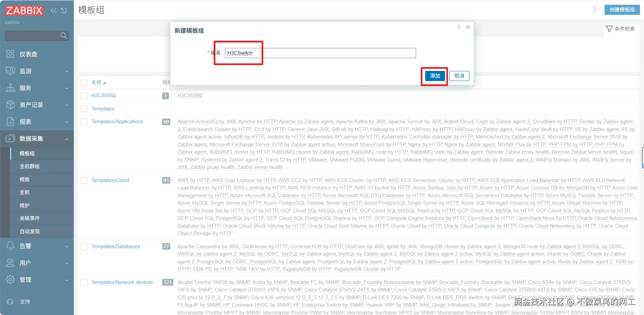
Task: Open the Templates group link
Action: click(103, 109)
